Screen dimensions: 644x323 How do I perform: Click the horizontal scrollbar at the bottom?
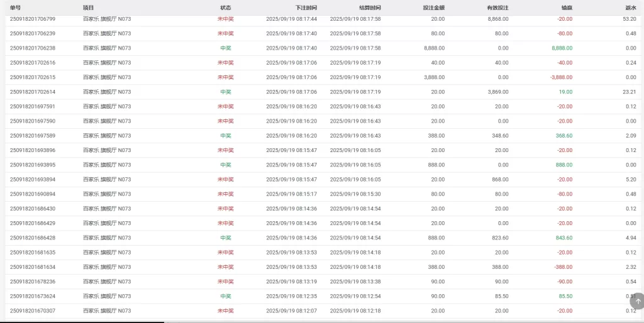click(x=82, y=322)
